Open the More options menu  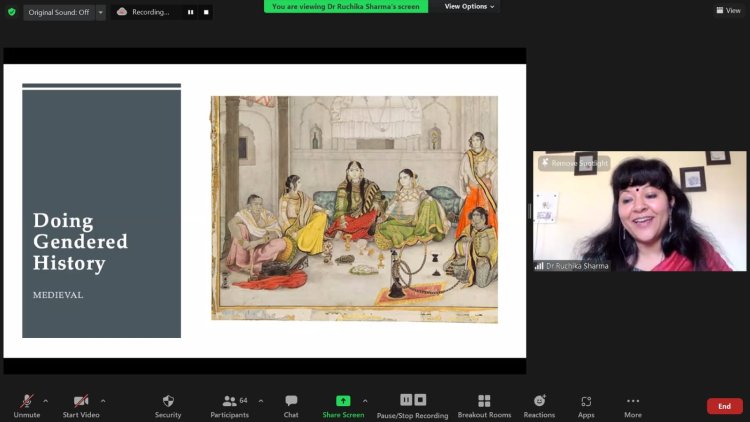[633, 406]
